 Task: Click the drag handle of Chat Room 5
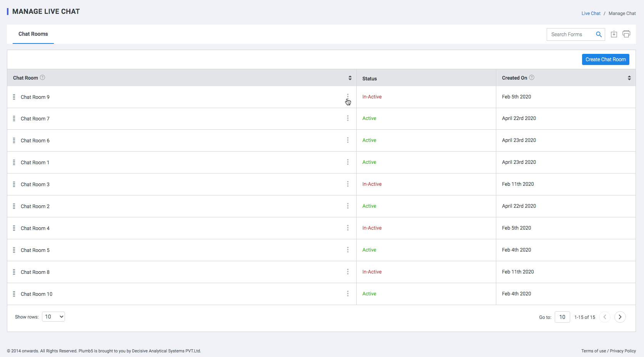(14, 250)
